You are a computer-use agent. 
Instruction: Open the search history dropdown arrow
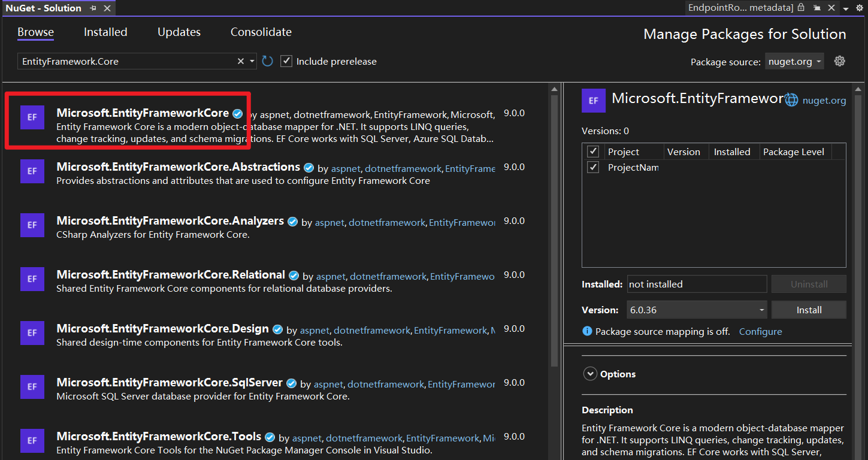[x=252, y=61]
